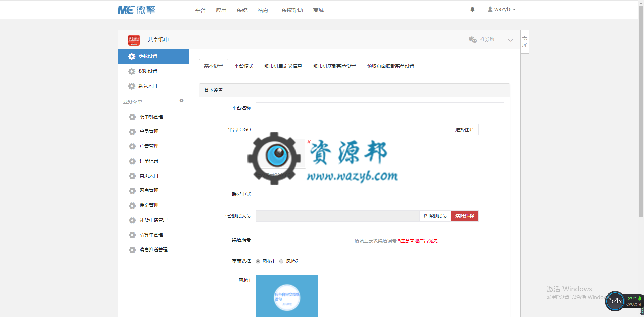Click the 首页入口 gear icon

coord(132,176)
